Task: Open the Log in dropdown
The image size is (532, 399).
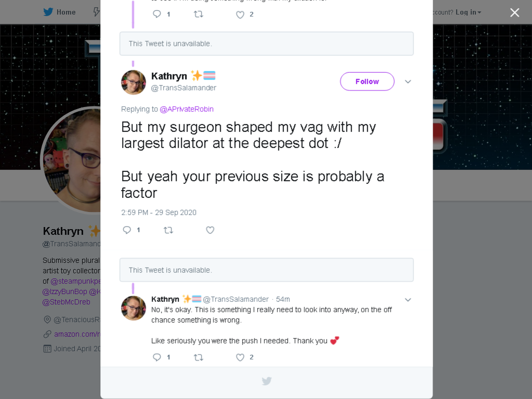Action: (468, 12)
